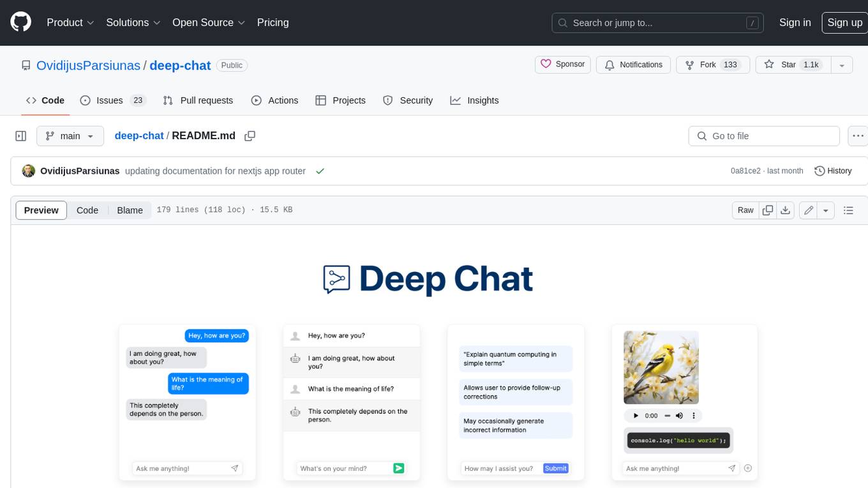
Task: Open the audio player more options
Action: (694, 415)
